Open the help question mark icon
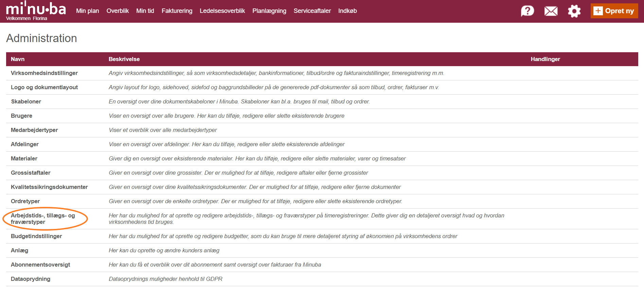Screen dimensions: 644x291 coord(527,11)
